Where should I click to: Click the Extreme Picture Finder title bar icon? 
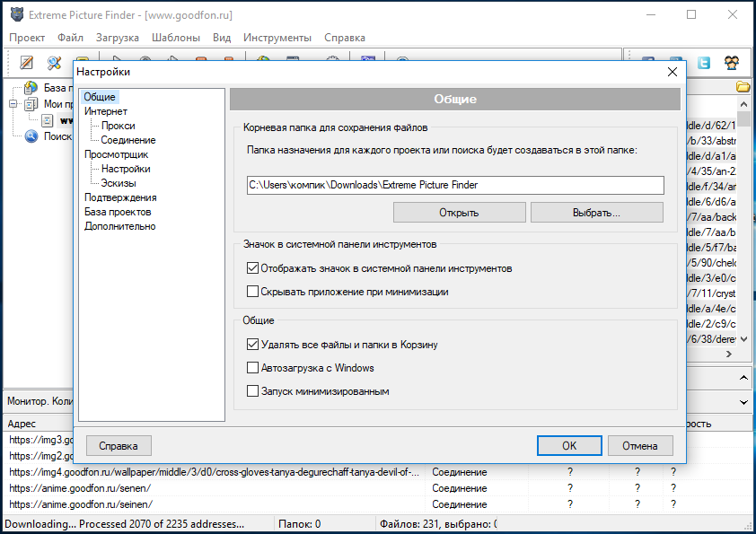17,15
